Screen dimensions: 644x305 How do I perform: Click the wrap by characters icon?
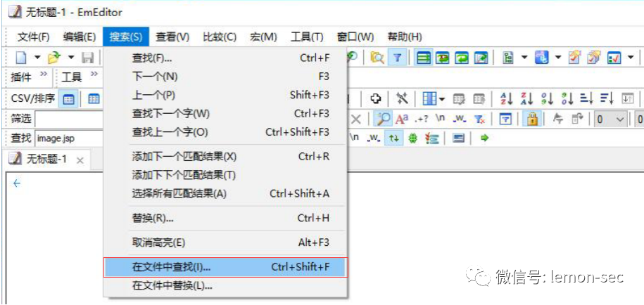tap(442, 58)
